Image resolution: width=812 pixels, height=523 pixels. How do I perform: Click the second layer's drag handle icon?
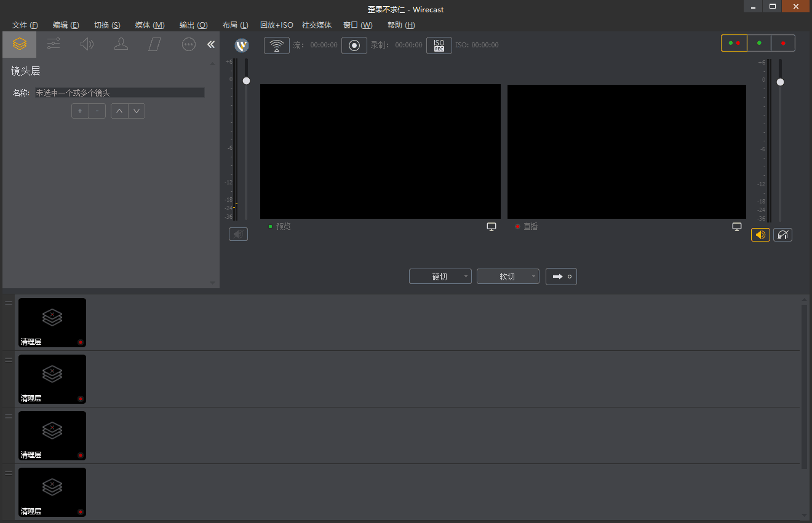(9, 360)
